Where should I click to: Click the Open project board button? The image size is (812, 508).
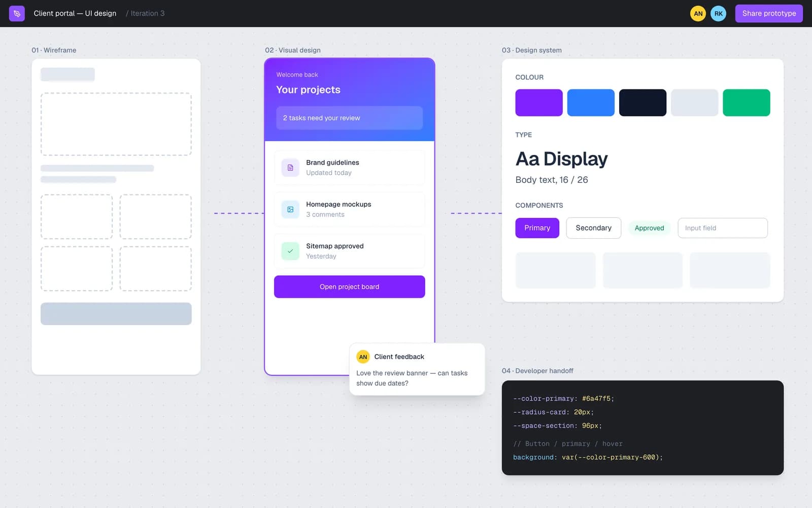point(349,287)
